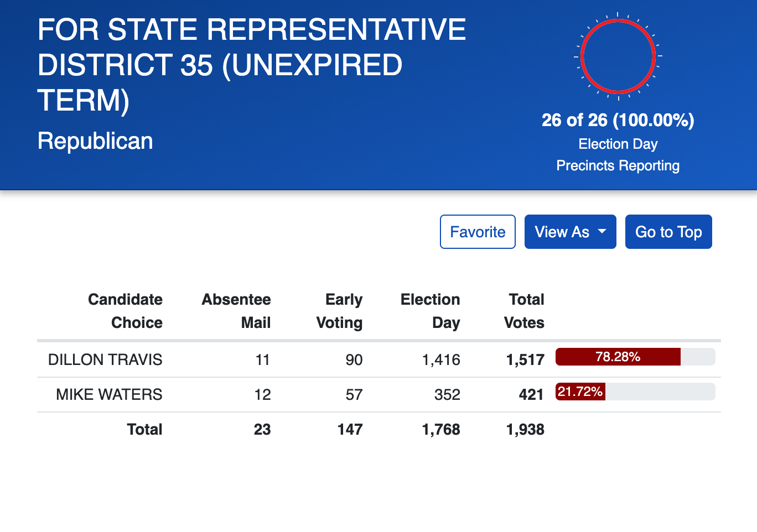
Task: Click the Republican party label
Action: coord(95,141)
